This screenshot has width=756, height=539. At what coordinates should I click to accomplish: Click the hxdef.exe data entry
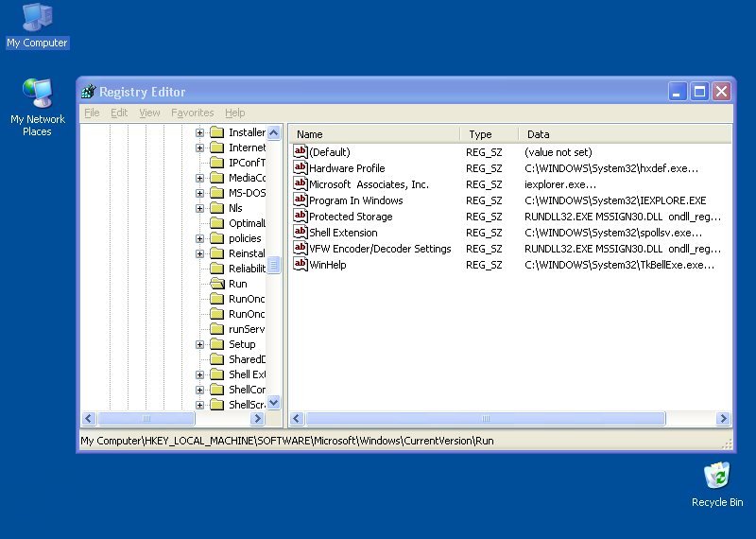pos(611,168)
